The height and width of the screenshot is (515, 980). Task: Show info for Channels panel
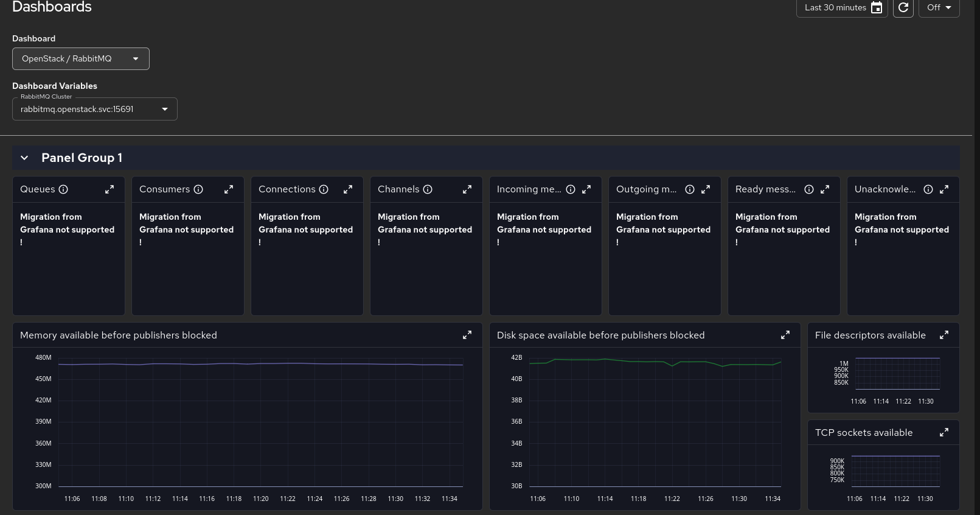[428, 189]
